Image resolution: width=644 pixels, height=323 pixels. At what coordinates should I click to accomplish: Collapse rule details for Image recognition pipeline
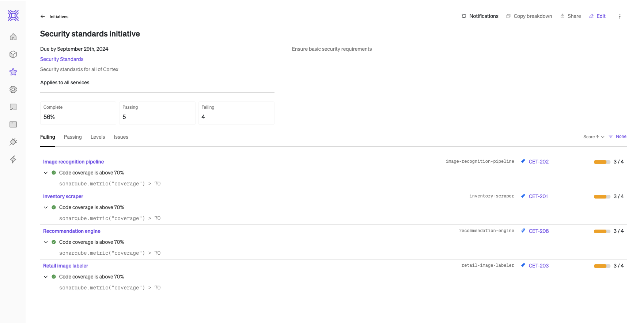point(46,173)
